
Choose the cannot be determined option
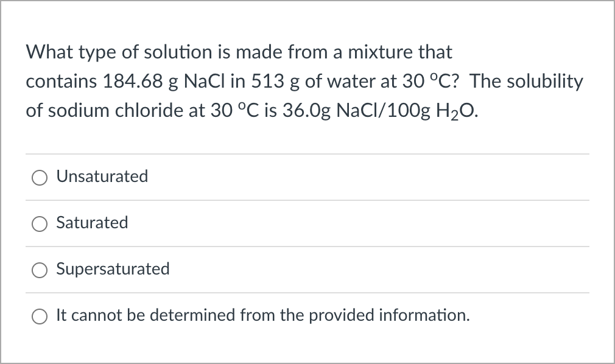pyautogui.click(x=40, y=316)
